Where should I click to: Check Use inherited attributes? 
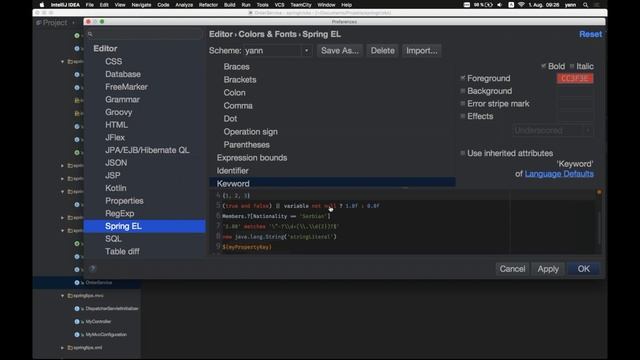click(462, 153)
